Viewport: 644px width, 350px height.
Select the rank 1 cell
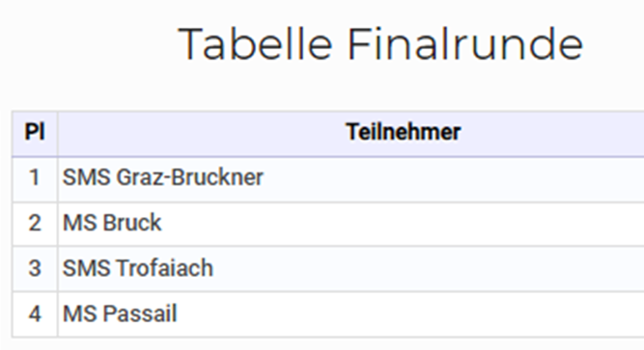[x=35, y=178]
